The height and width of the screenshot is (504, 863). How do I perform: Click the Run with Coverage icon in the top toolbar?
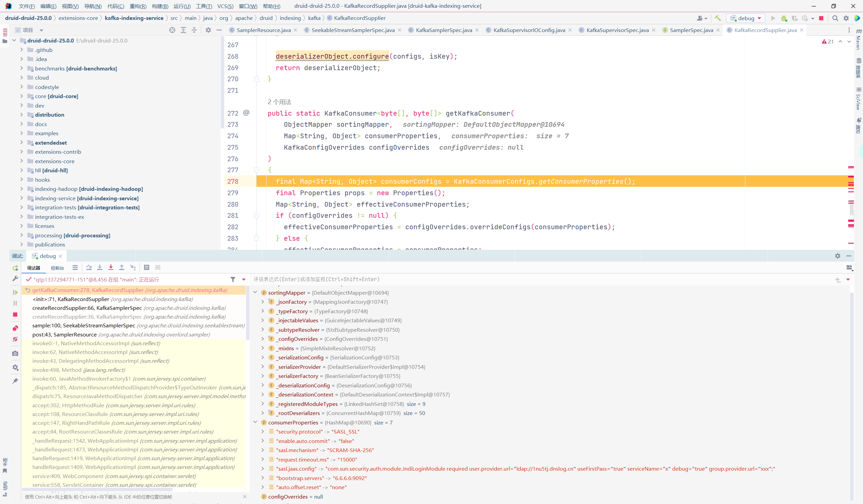pyautogui.click(x=795, y=18)
